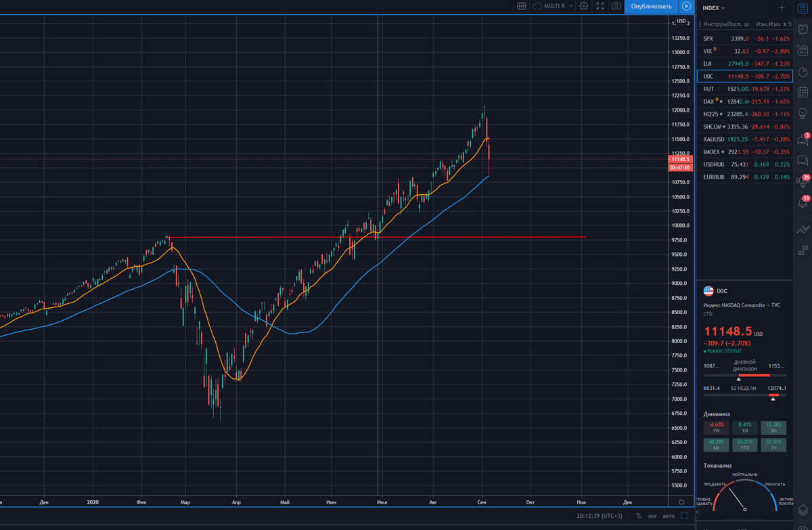The height and width of the screenshot is (530, 812).
Task: Toggle авто auto scale
Action: click(669, 516)
